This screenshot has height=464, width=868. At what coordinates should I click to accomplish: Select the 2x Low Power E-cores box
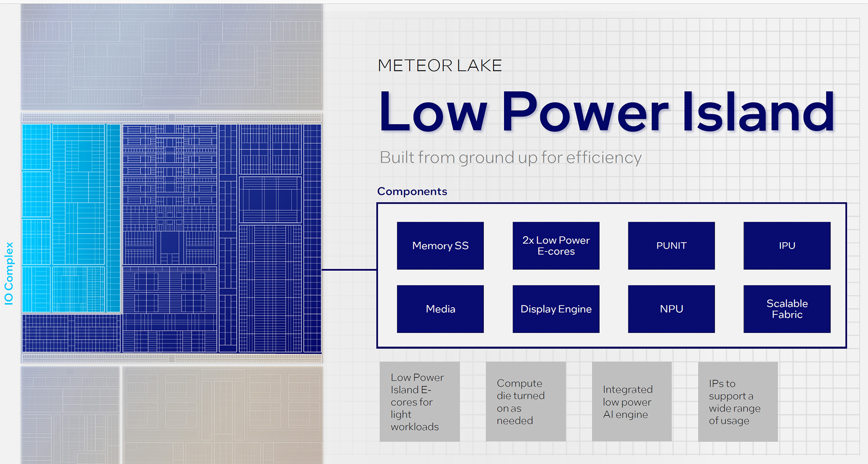(x=556, y=245)
